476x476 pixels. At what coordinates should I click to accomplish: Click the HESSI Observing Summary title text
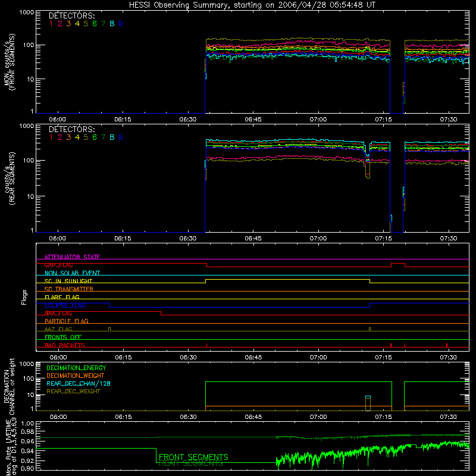pyautogui.click(x=252, y=5)
